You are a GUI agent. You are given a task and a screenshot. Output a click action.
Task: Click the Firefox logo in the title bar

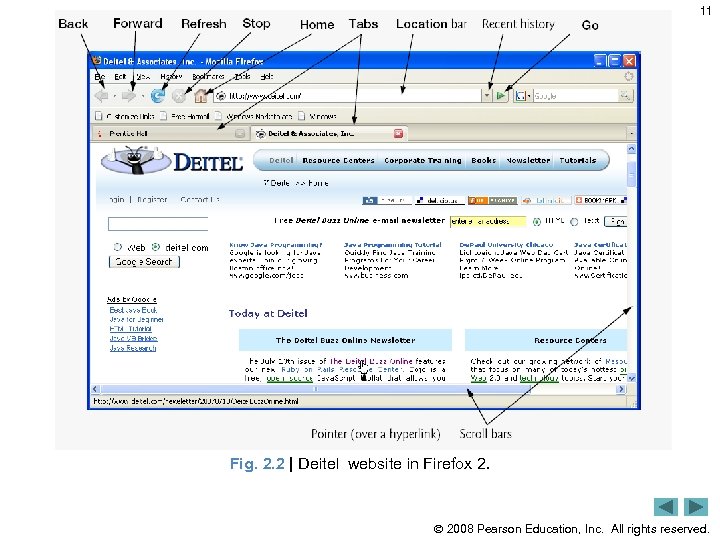pos(96,61)
